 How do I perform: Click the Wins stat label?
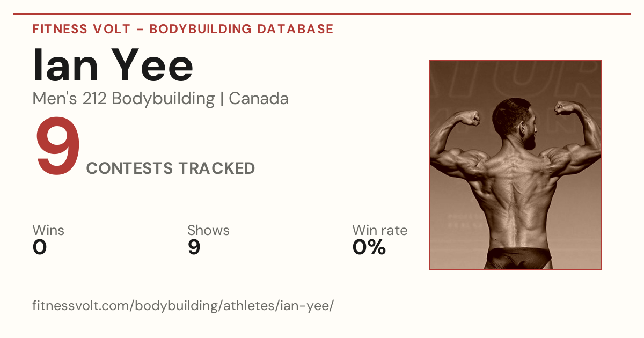coord(48,230)
